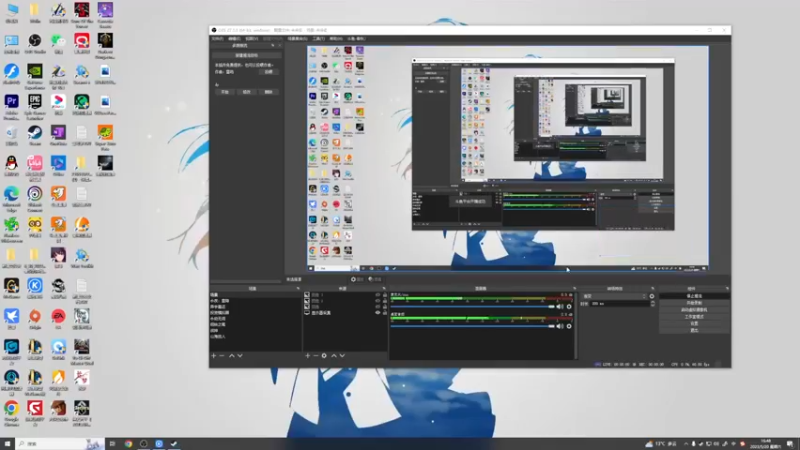The width and height of the screenshot is (800, 450).
Task: Click Exit in Controls panel
Action: pyautogui.click(x=694, y=330)
